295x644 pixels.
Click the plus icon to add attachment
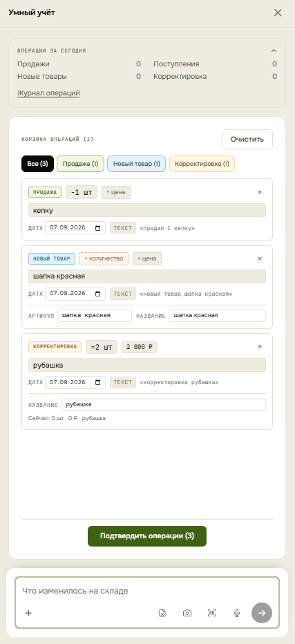coord(28,613)
